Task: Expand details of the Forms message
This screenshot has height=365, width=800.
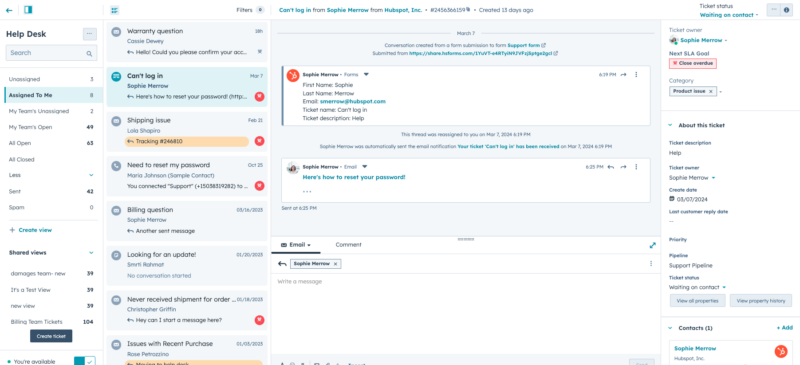Action: pos(366,75)
